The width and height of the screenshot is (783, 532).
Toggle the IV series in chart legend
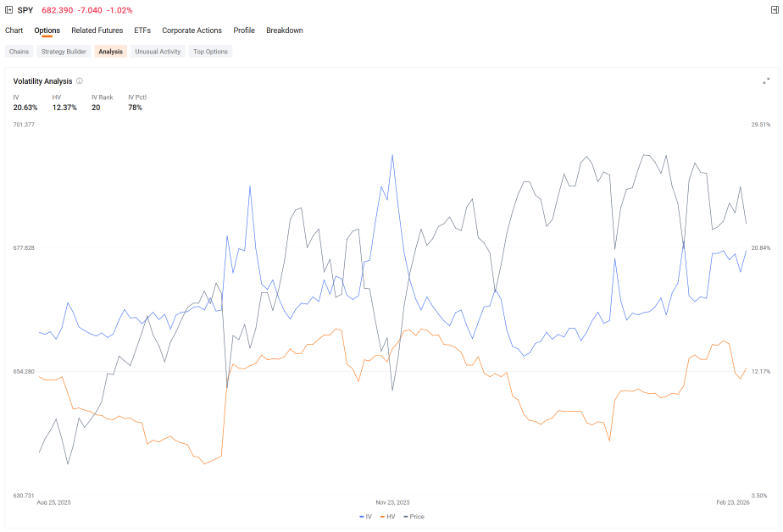(x=365, y=517)
